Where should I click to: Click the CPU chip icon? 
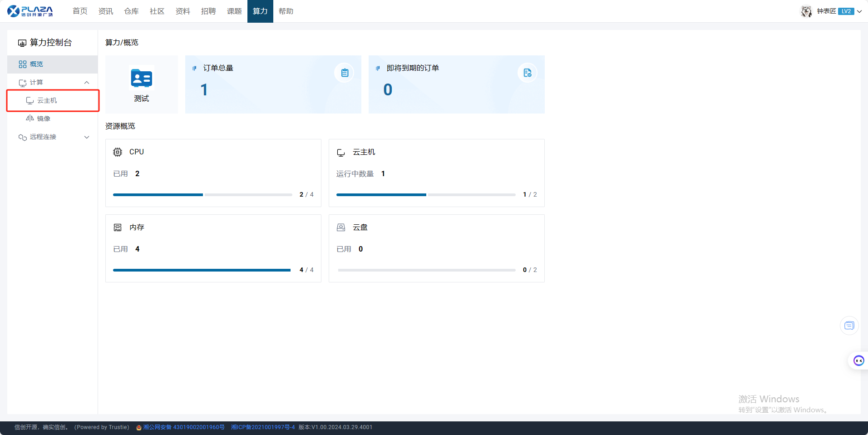[118, 152]
